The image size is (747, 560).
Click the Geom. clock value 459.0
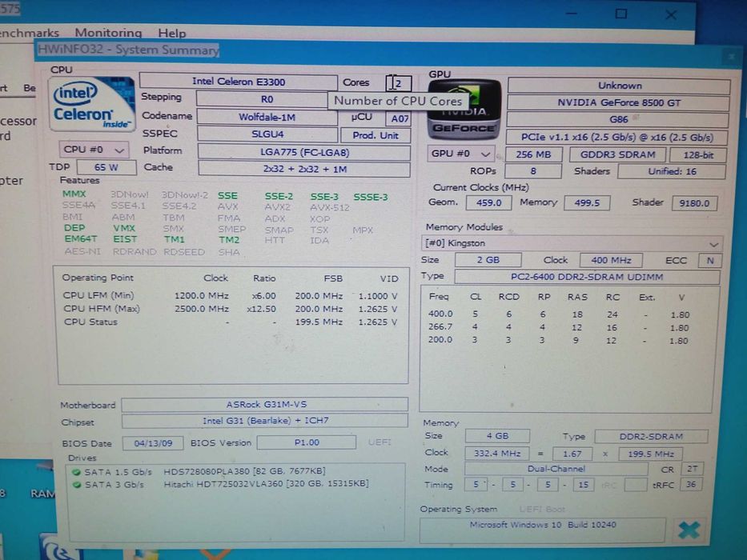488,203
